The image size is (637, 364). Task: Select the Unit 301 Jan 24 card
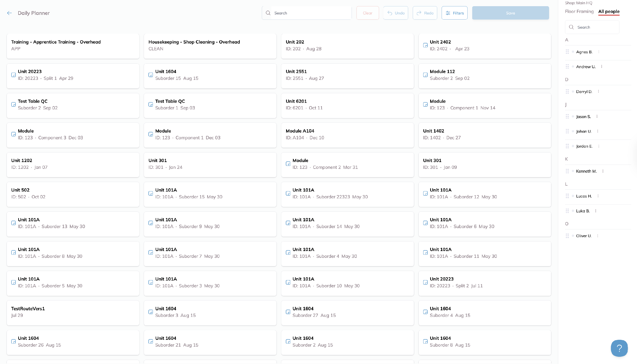coord(210,165)
